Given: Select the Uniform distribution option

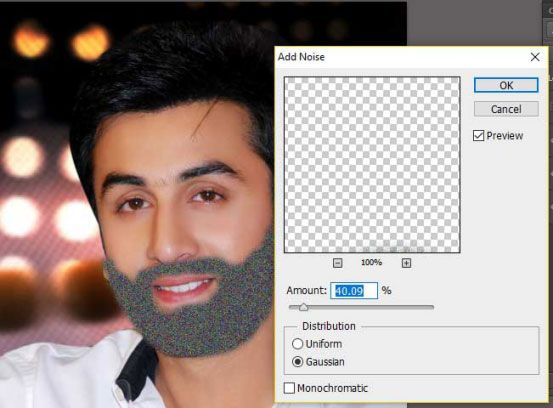Looking at the screenshot, I should (297, 344).
